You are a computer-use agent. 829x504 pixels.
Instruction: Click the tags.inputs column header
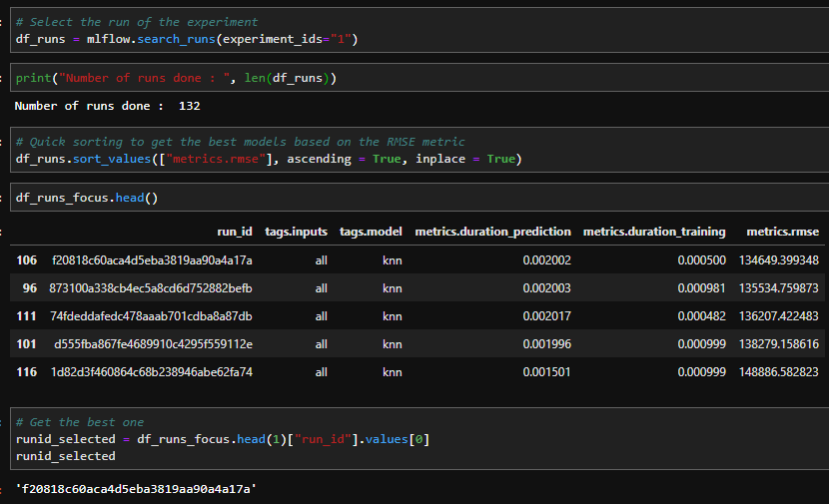(x=296, y=232)
